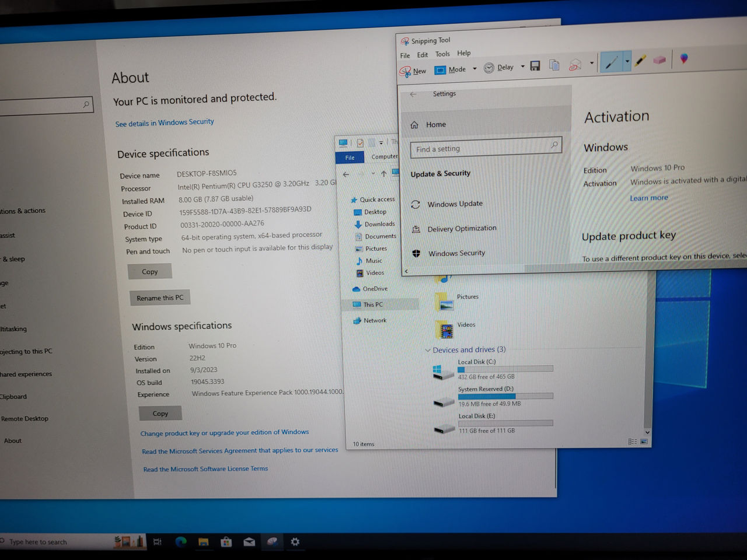747x560 pixels.
Task: Select Music in the navigation pane
Action: click(x=369, y=261)
